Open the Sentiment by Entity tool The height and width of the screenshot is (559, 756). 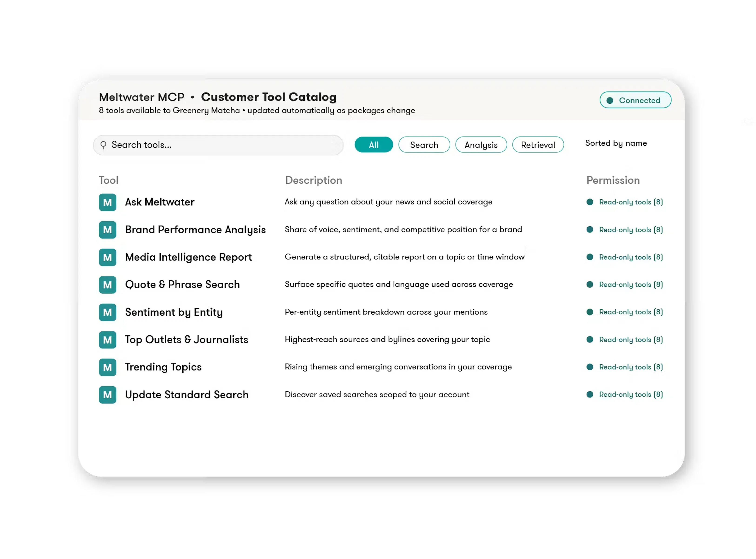pyautogui.click(x=174, y=312)
